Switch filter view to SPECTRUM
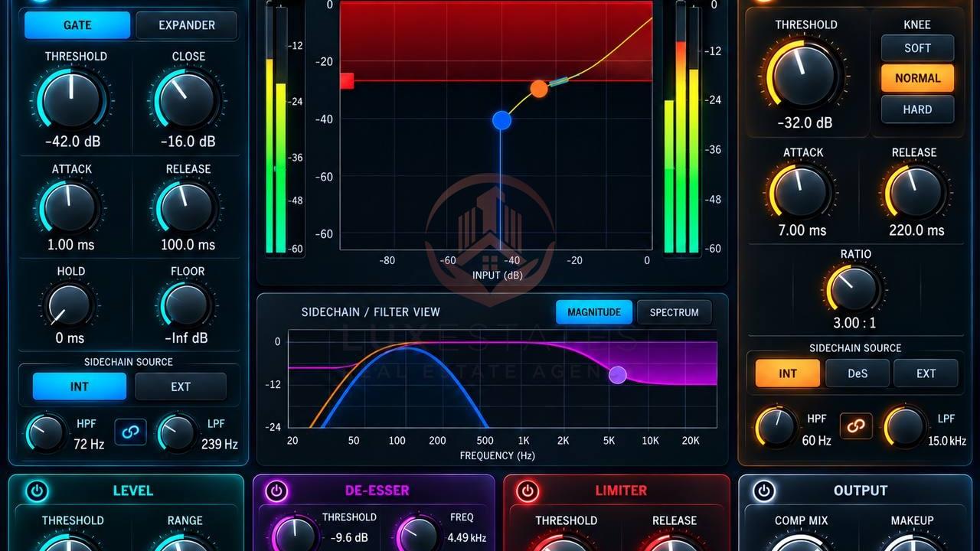Viewport: 980px width, 551px height. tap(675, 312)
